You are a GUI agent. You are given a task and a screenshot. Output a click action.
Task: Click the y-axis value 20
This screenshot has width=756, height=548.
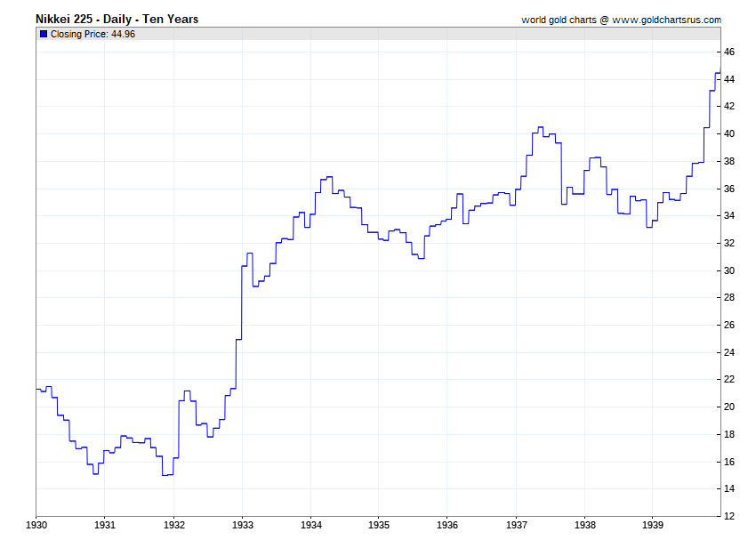click(x=729, y=407)
